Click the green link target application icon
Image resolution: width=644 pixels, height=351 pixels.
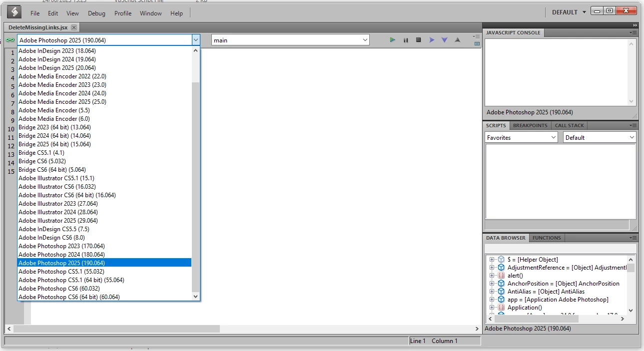tap(10, 40)
